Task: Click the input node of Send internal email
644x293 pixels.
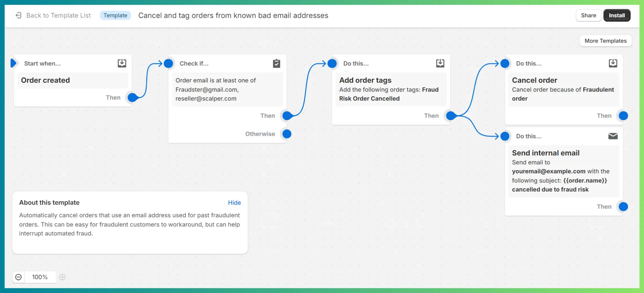Action: click(x=505, y=136)
